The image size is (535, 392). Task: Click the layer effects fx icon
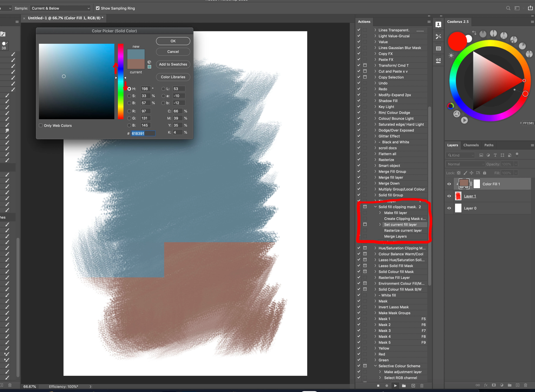pyautogui.click(x=486, y=385)
